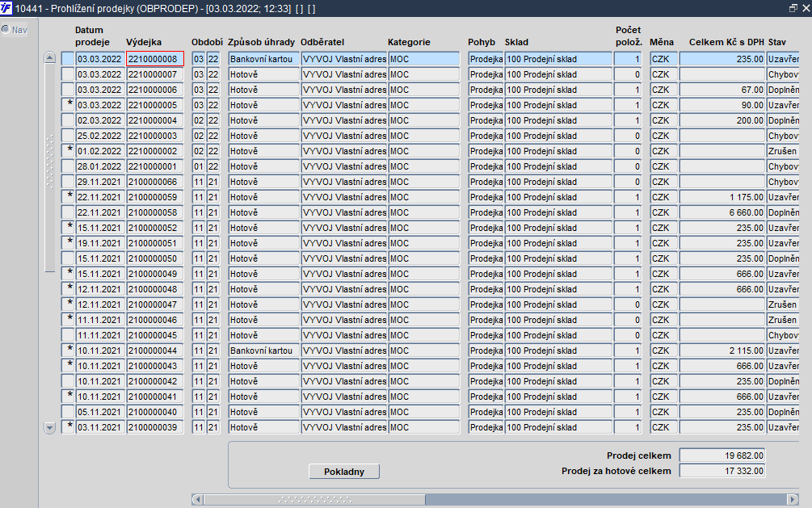The height and width of the screenshot is (508, 812).
Task: Click total 1 175.00 amount cell
Action: point(722,197)
